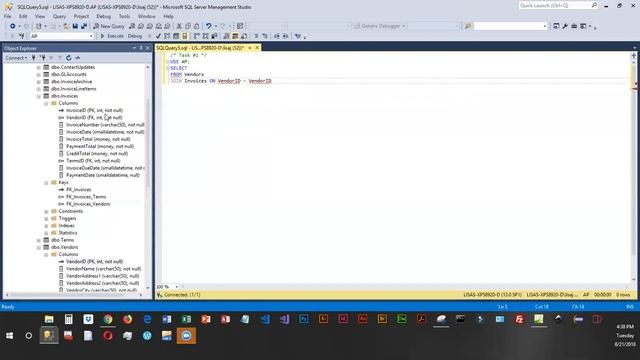Open the Connect dropdown in Object Explorer
640x360 pixels.
pos(16,58)
